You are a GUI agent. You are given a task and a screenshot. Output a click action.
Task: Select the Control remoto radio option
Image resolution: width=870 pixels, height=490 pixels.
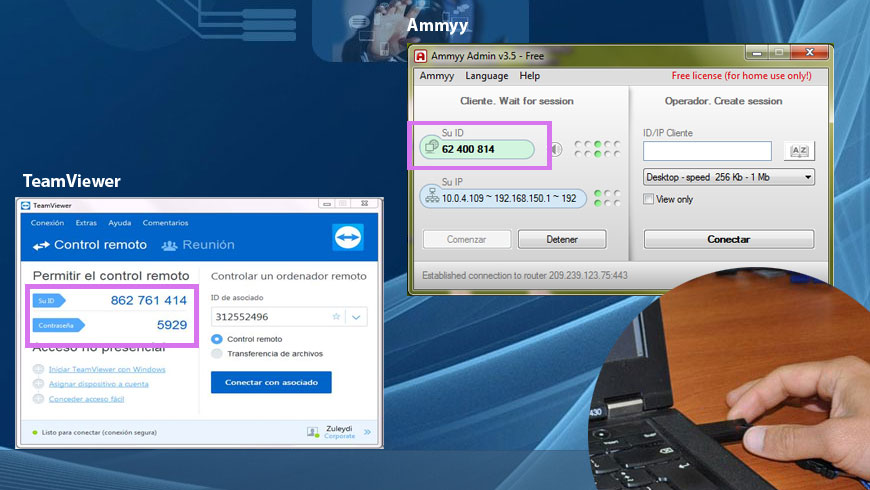click(217, 339)
